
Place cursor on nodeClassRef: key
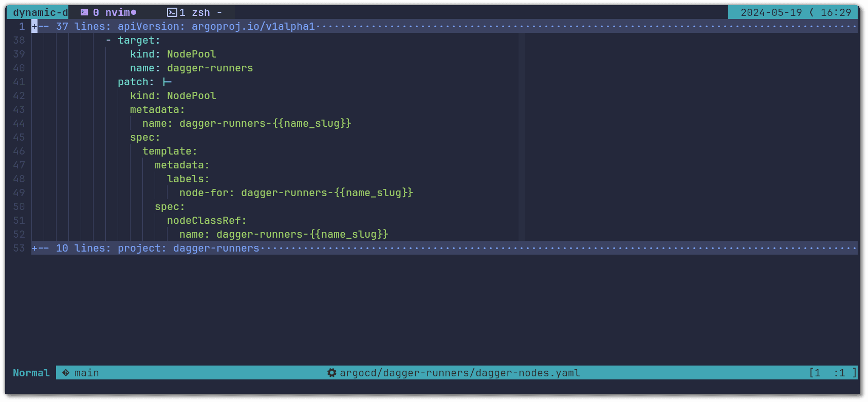coord(206,220)
